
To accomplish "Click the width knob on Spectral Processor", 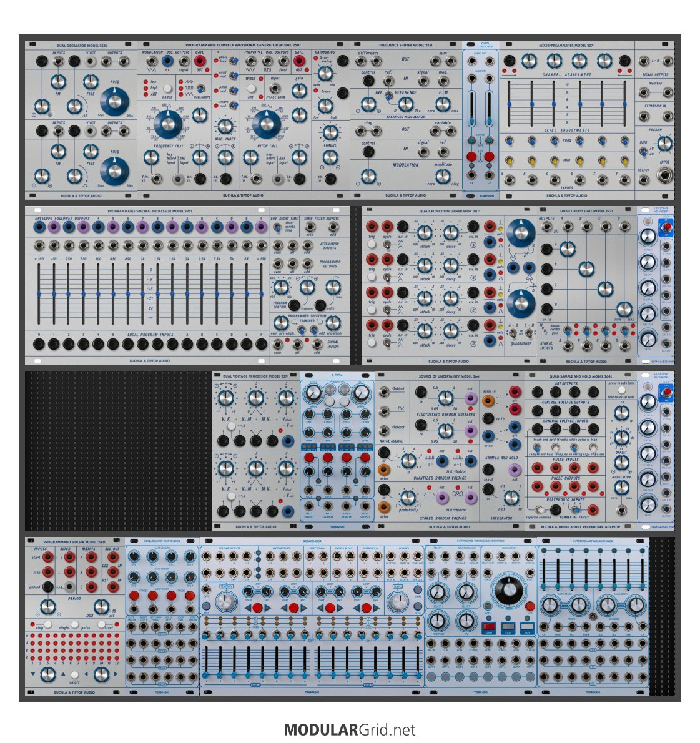I will 333,287.
